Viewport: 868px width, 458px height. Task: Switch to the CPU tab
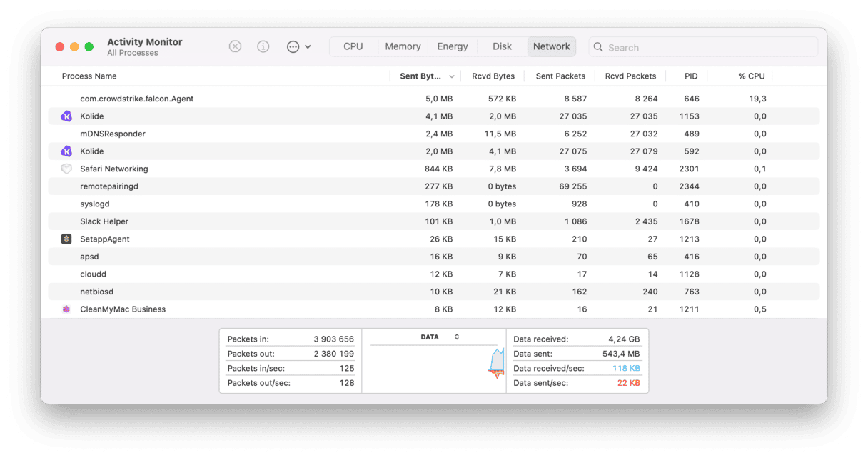(353, 46)
